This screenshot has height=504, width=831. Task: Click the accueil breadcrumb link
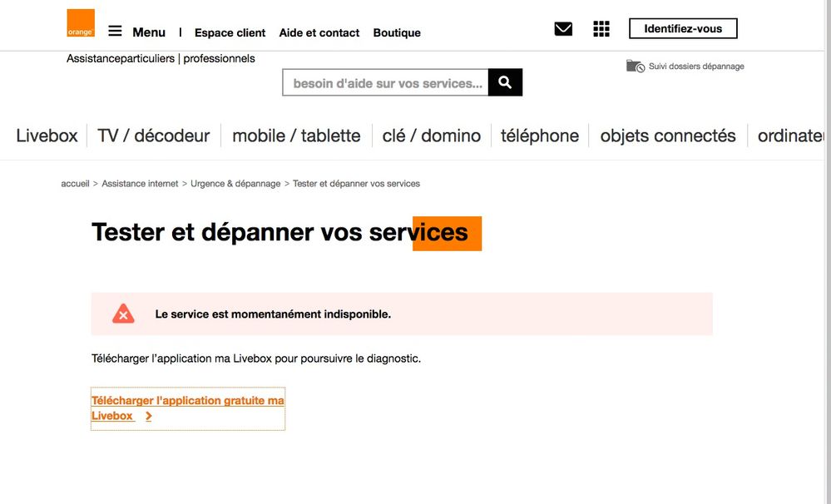[75, 183]
